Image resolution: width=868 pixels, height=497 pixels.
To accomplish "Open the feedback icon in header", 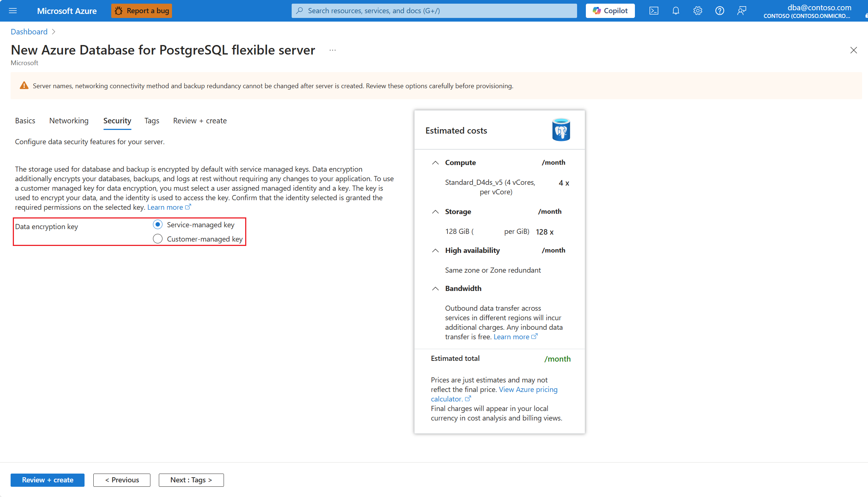I will (741, 11).
